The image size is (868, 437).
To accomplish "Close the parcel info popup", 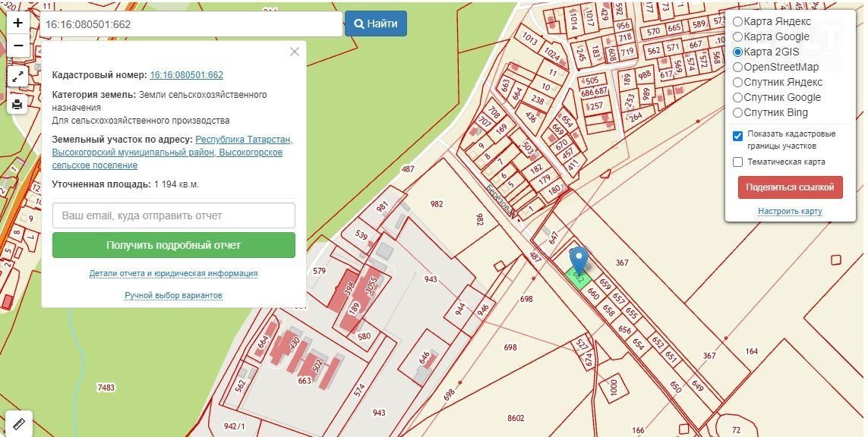I will coord(295,52).
